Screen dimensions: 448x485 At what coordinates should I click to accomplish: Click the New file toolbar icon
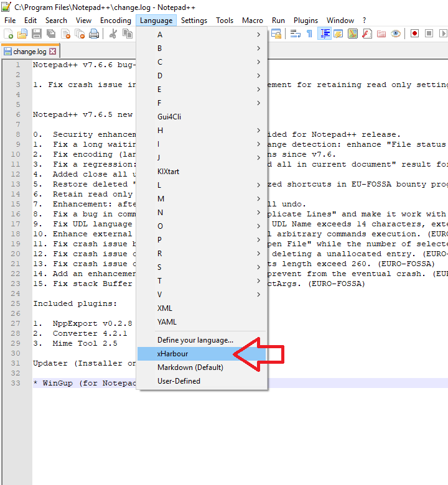pyautogui.click(x=8, y=34)
